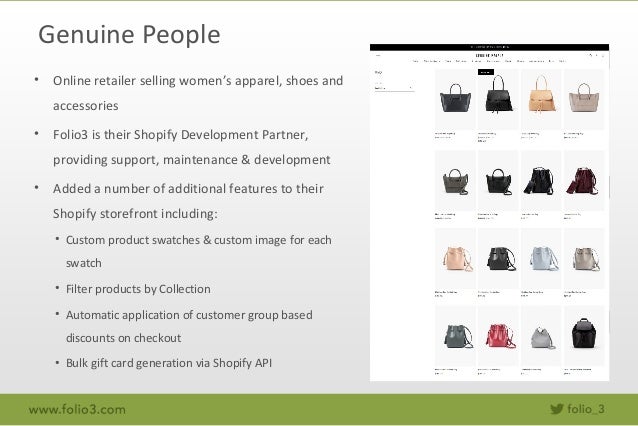Select "Shopify storefront including:" line
This screenshot has height=426, width=638.
point(135,214)
